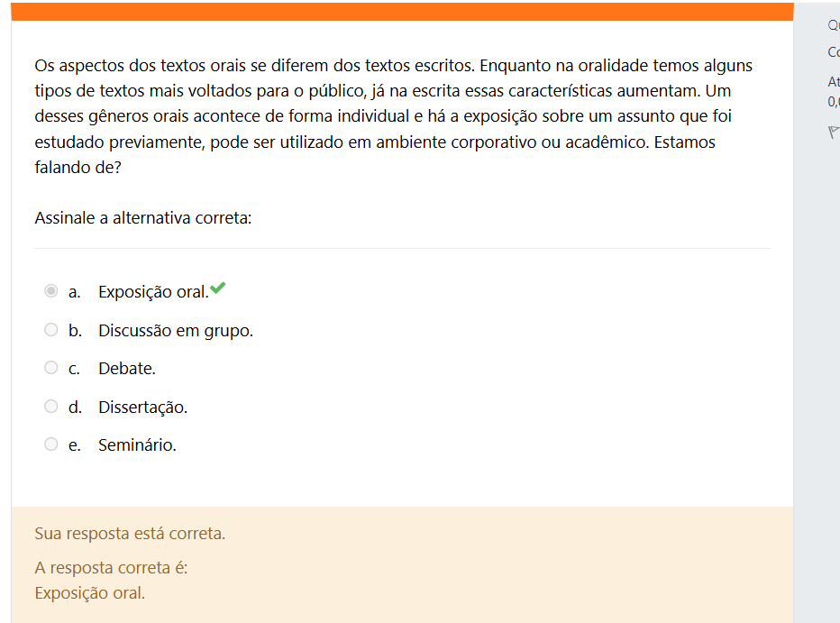Select radio button for option b
840x623 pixels.
tap(51, 330)
